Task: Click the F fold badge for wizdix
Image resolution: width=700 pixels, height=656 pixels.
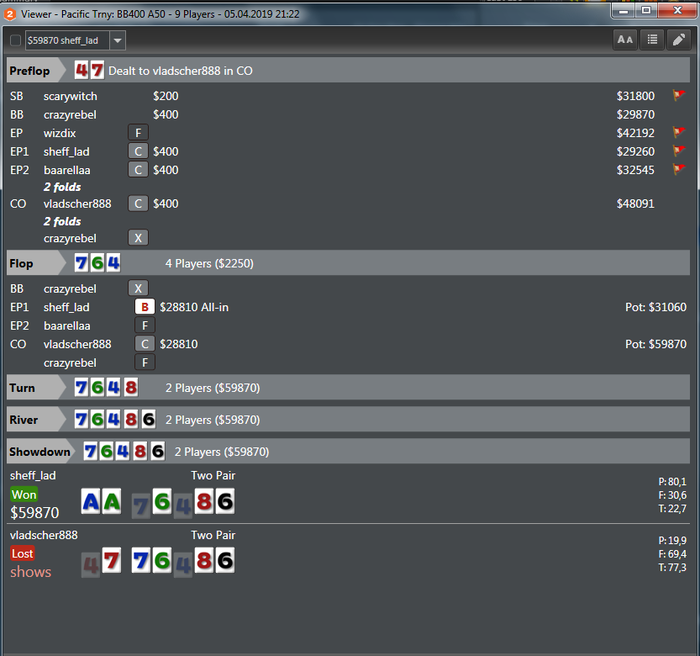Action: (138, 133)
